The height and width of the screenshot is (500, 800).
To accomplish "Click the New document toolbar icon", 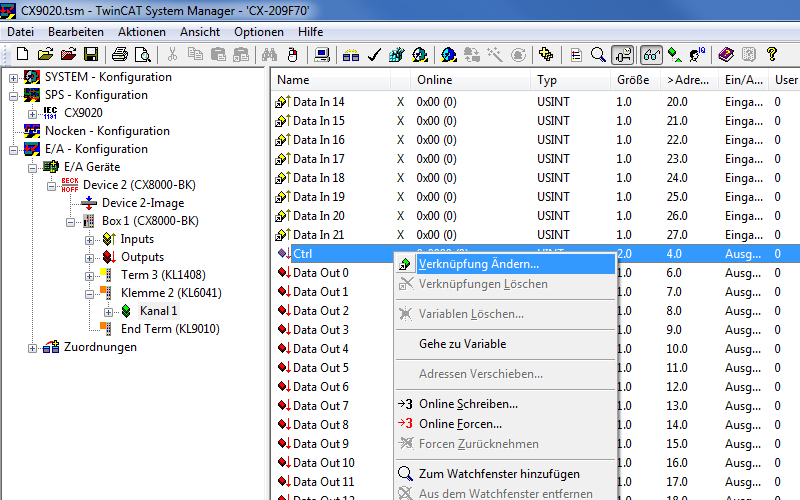I will click(x=22, y=54).
